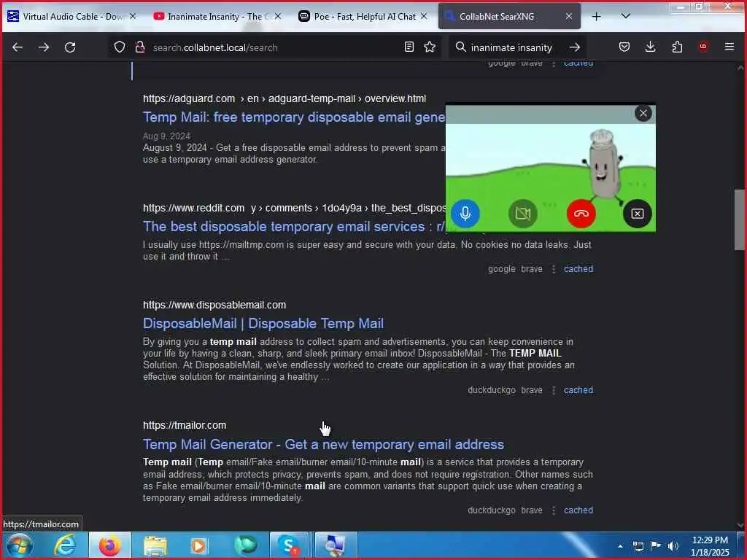This screenshot has width=747, height=560.
Task: Open File Explorer from taskbar
Action: point(155,545)
